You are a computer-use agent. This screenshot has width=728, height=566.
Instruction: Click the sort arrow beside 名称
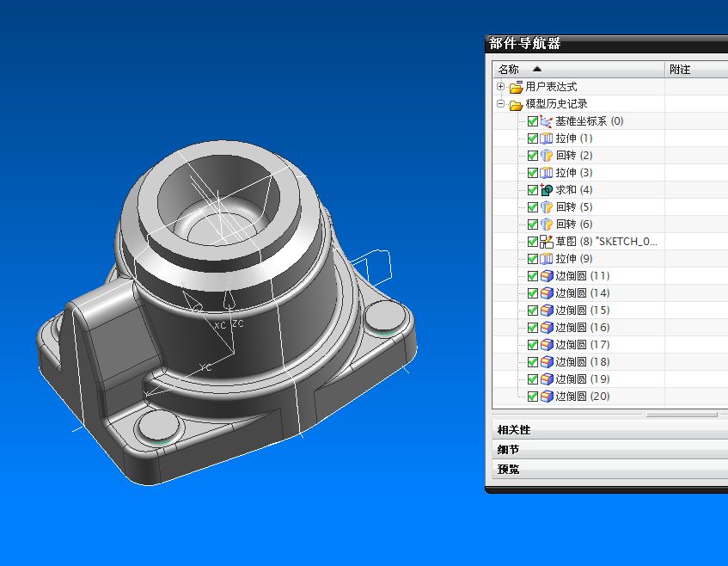(x=537, y=69)
